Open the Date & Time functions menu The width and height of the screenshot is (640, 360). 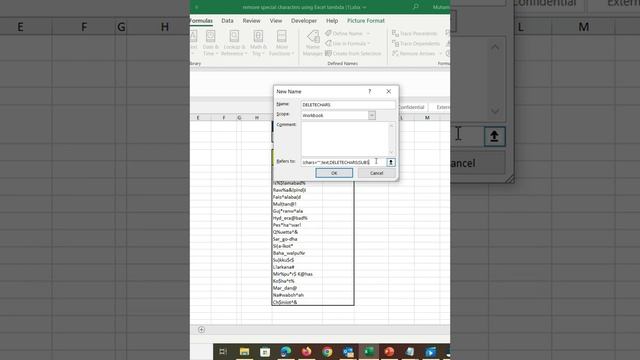point(211,43)
